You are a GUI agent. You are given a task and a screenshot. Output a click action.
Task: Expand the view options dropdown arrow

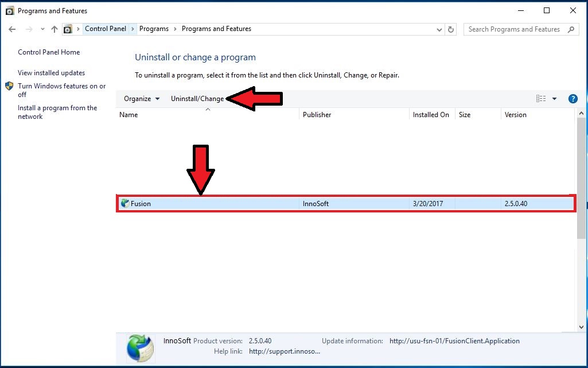(554, 99)
